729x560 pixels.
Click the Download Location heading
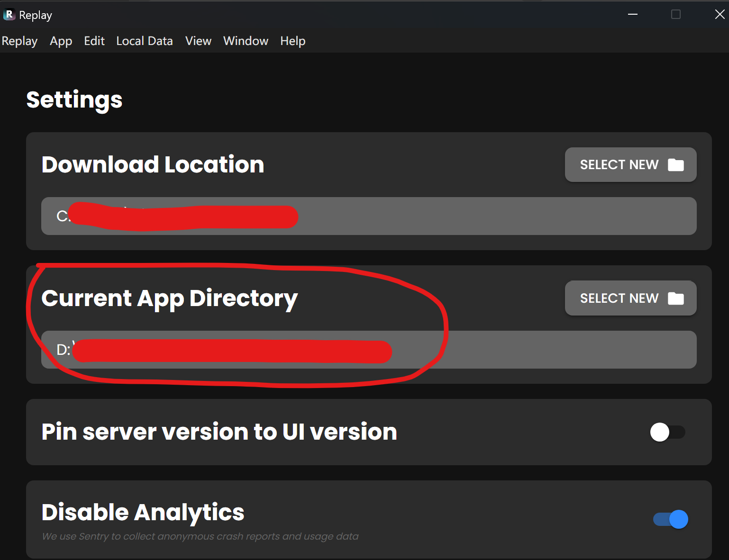153,165
